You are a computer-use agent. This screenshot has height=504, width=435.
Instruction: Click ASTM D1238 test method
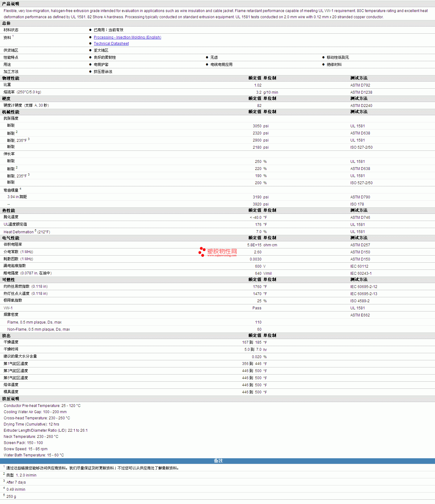361,92
